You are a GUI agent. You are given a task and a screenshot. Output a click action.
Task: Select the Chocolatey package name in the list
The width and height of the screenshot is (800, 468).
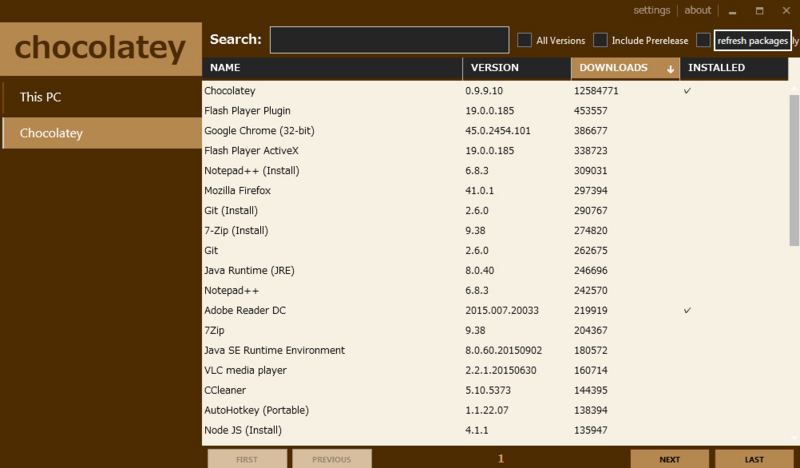[230, 91]
